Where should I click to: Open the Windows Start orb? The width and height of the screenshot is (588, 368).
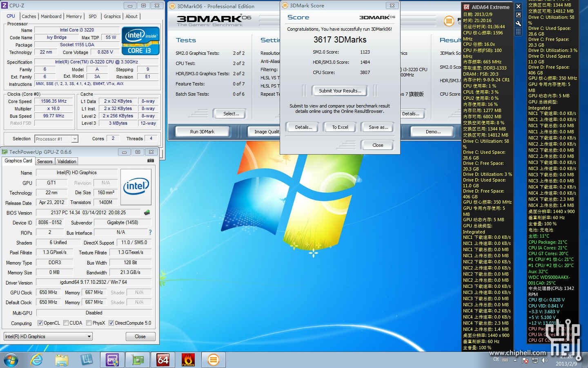coord(11,360)
